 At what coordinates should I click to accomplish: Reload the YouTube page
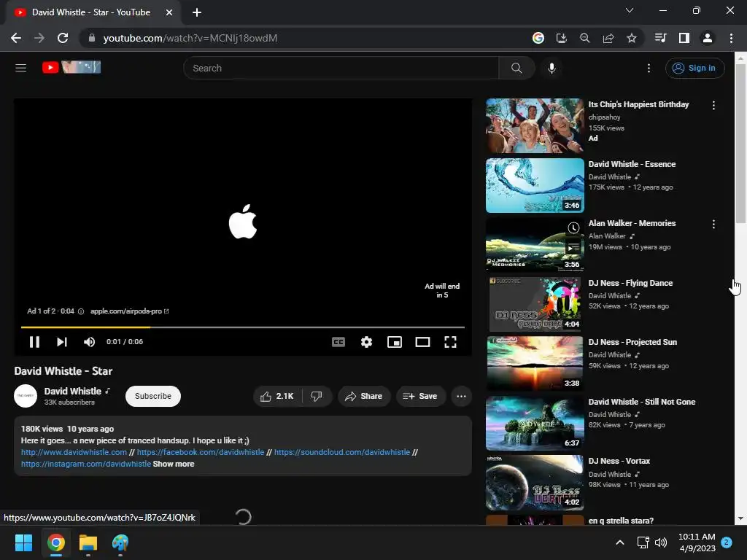pos(63,38)
